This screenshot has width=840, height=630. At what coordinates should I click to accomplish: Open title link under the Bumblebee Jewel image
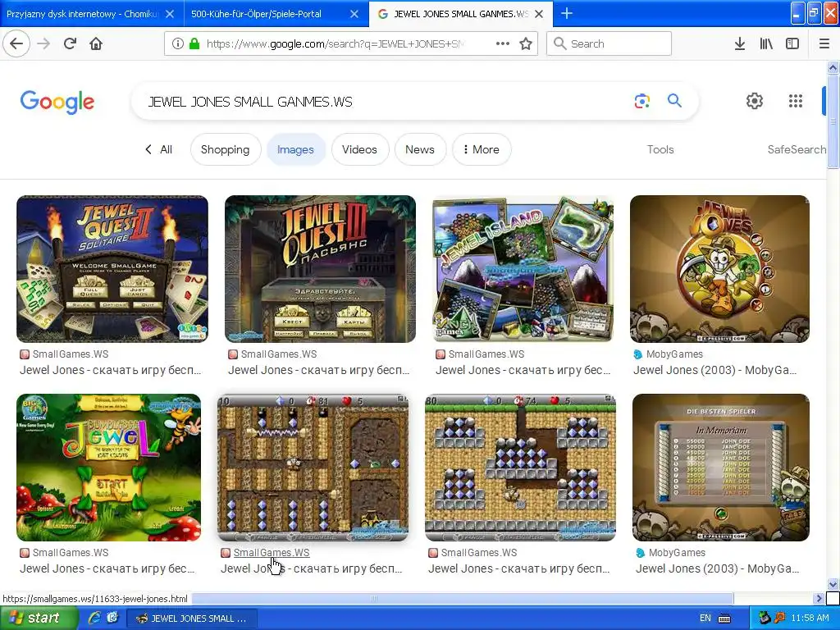[107, 568]
